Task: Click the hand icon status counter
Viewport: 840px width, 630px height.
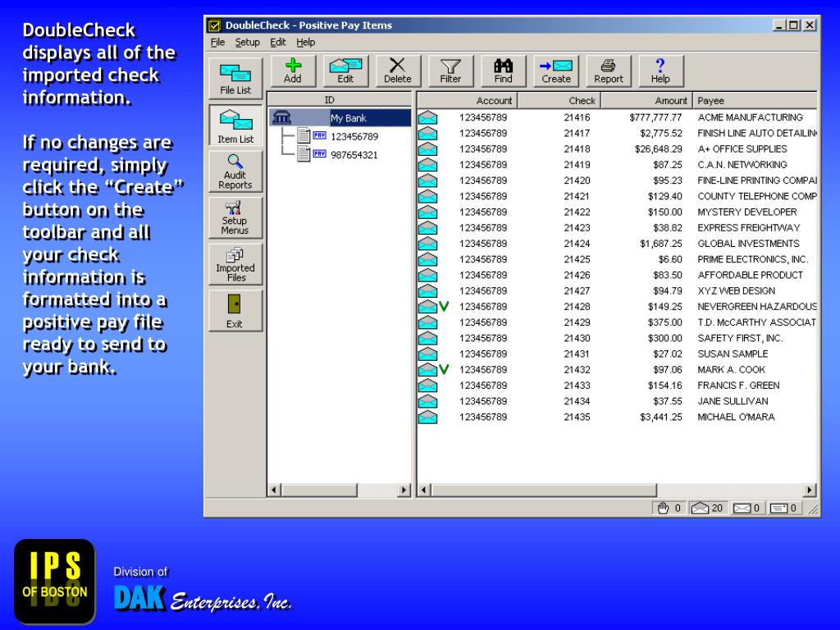Action: [x=669, y=508]
